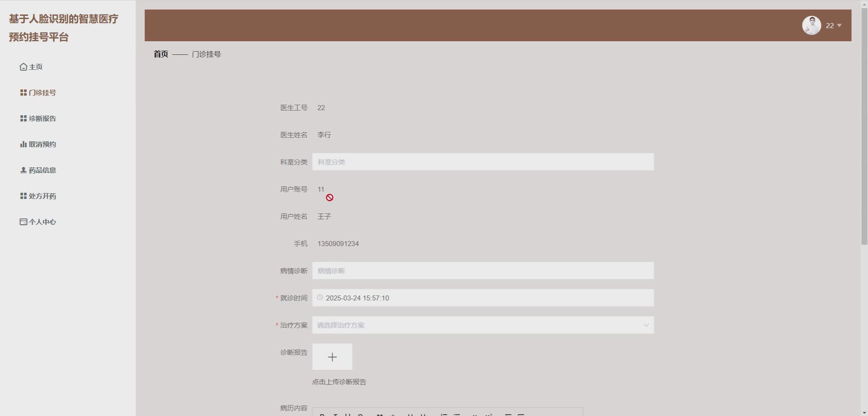This screenshot has width=868, height=416.
Task: Click the clock icon in the 就诊时间 field
Action: [x=320, y=298]
